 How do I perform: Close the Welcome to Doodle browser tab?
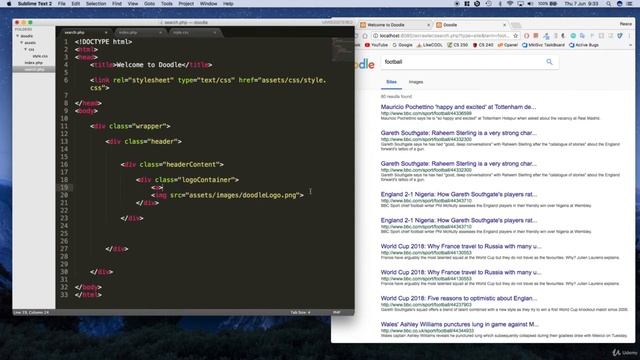point(428,25)
